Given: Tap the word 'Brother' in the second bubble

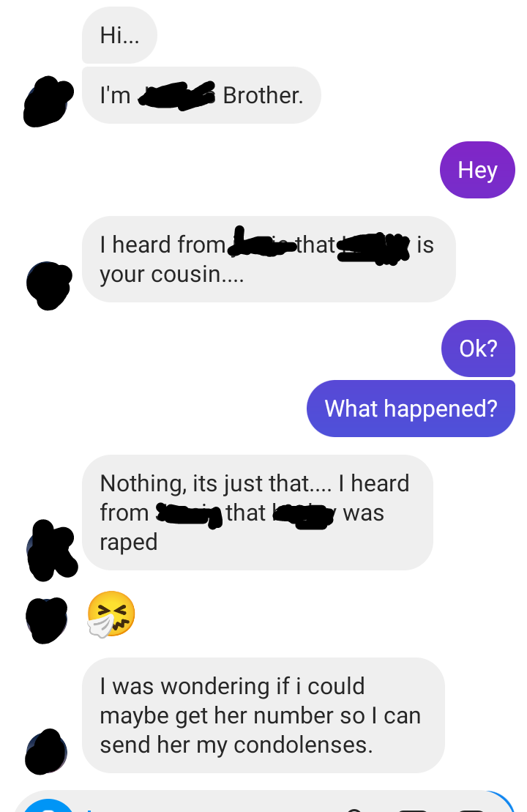Looking at the screenshot, I should pyautogui.click(x=263, y=95).
